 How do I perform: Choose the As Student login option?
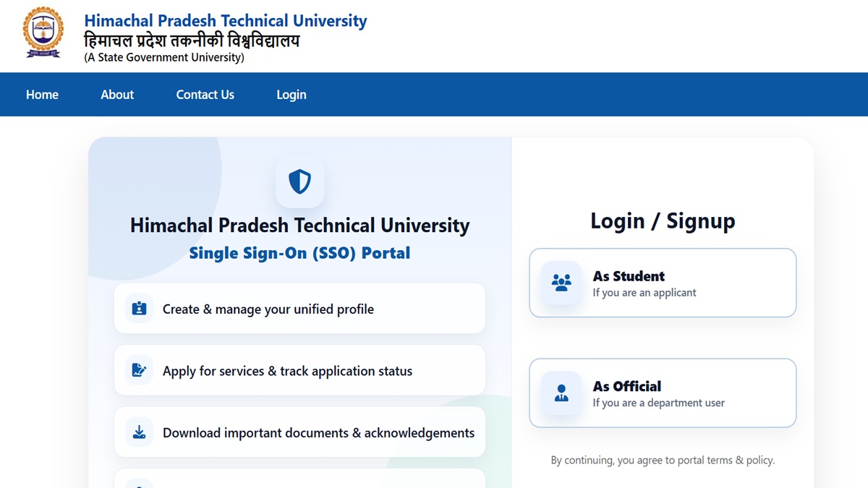[x=662, y=283]
